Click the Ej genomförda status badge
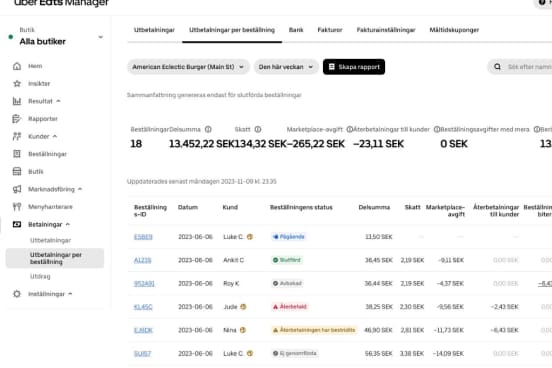552x368 pixels. click(295, 353)
